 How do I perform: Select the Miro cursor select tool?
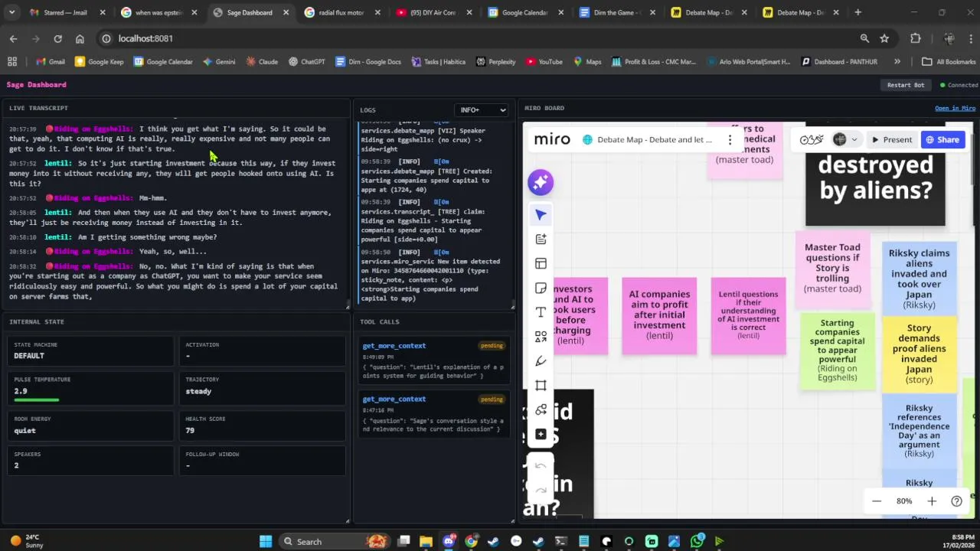pyautogui.click(x=541, y=215)
